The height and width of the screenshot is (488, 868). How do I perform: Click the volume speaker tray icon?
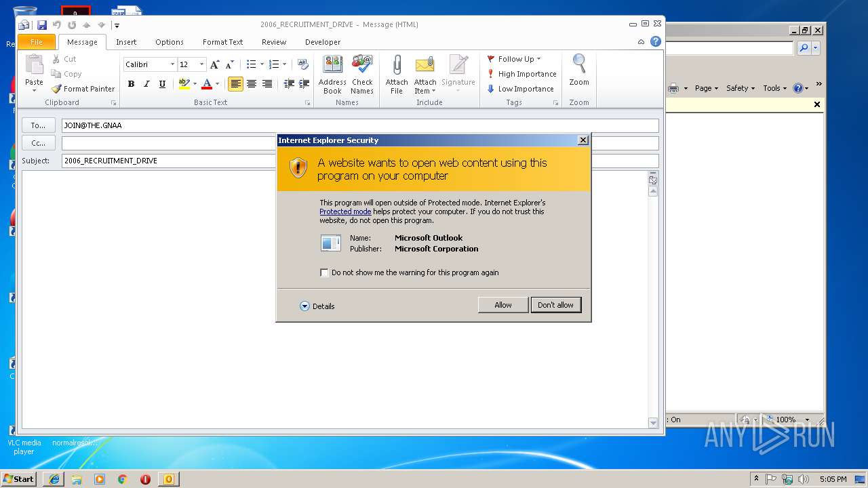(804, 479)
